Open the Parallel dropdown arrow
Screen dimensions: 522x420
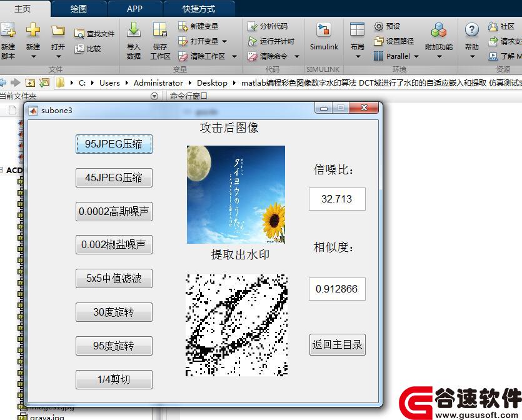(x=416, y=56)
